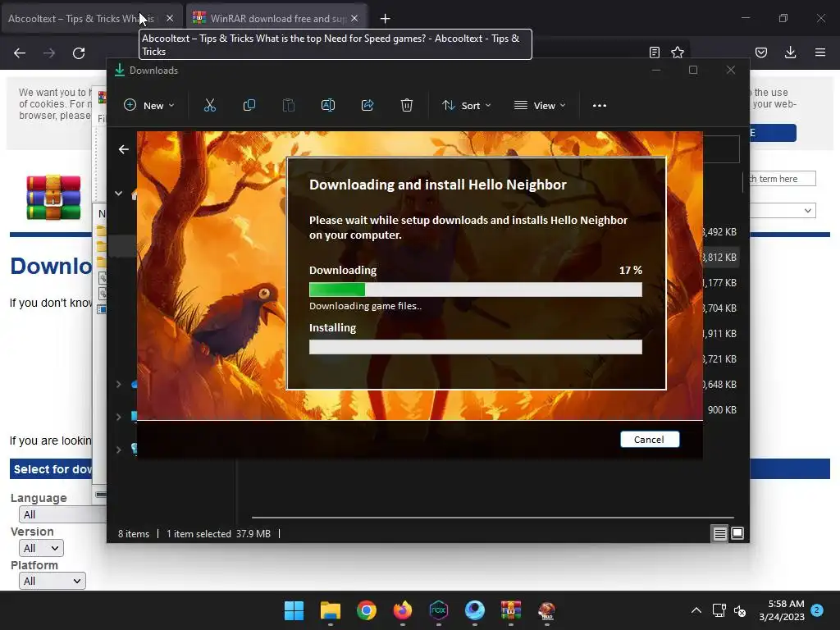
Task: Expand the first collapsed navigation pane item
Action: pyautogui.click(x=118, y=384)
